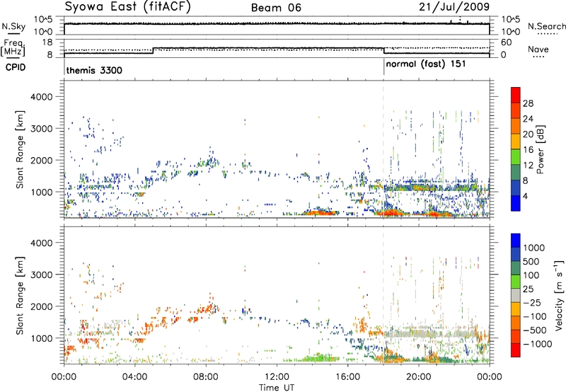This screenshot has width=566, height=392.
Task: Click the "Time UT" axis title
Action: point(277,388)
